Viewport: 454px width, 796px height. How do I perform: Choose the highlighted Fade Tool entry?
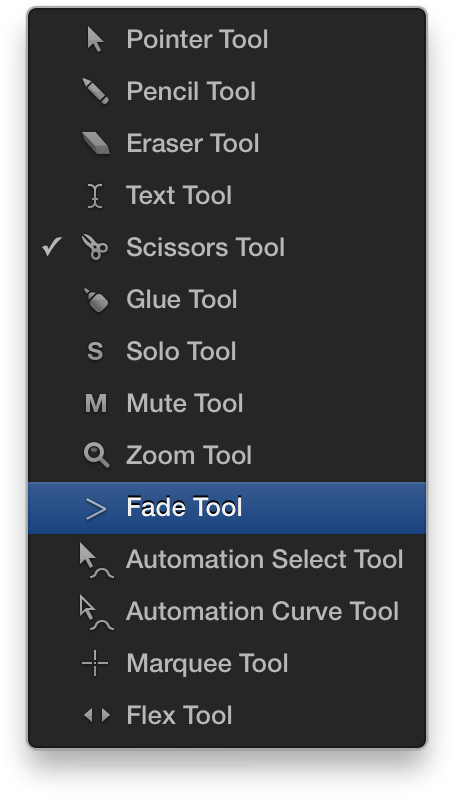click(227, 508)
